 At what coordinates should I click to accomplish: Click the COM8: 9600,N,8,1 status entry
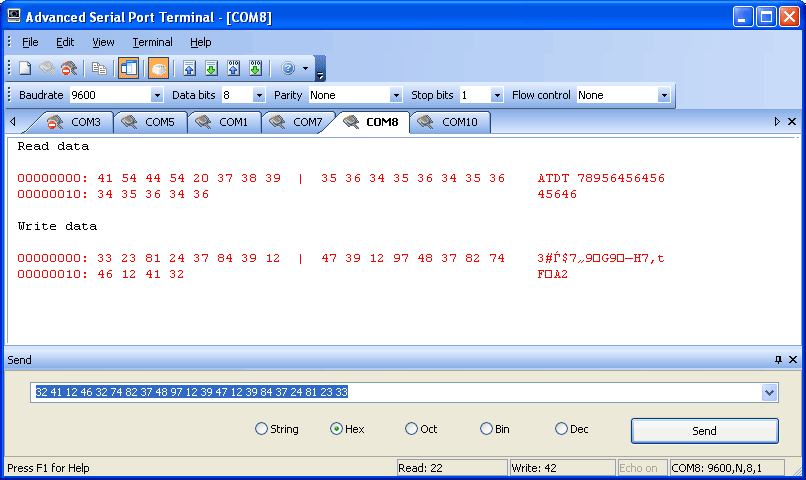click(727, 468)
